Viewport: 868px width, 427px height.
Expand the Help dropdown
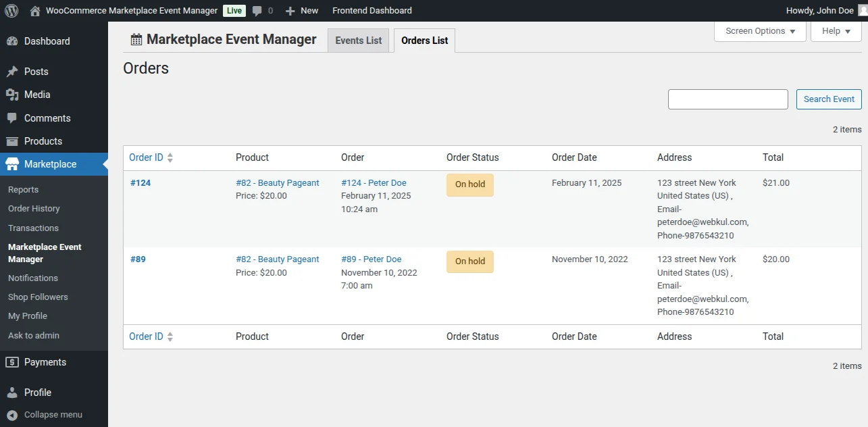[x=835, y=30]
